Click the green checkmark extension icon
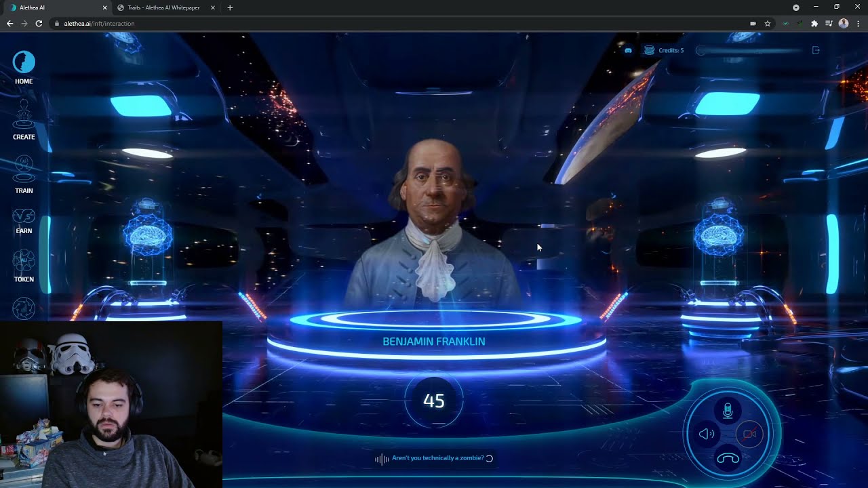This screenshot has height=488, width=868. point(786,24)
